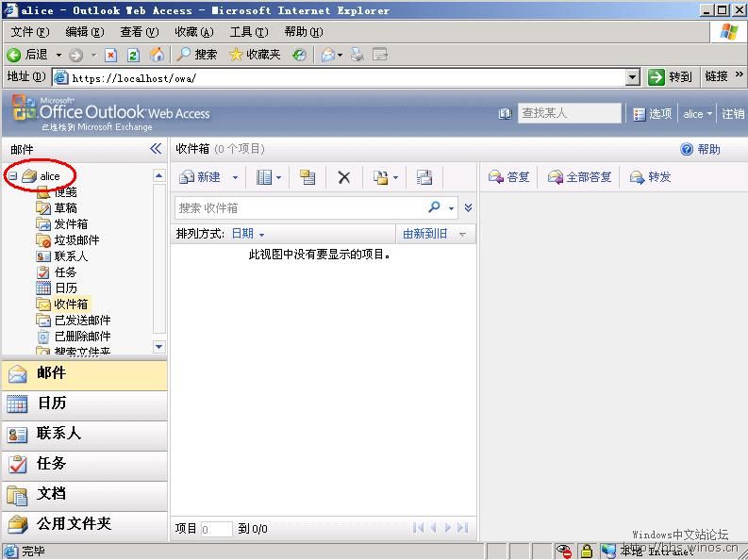Click the blue Help question mark icon
Image resolution: width=748 pixels, height=560 pixels.
point(687,149)
